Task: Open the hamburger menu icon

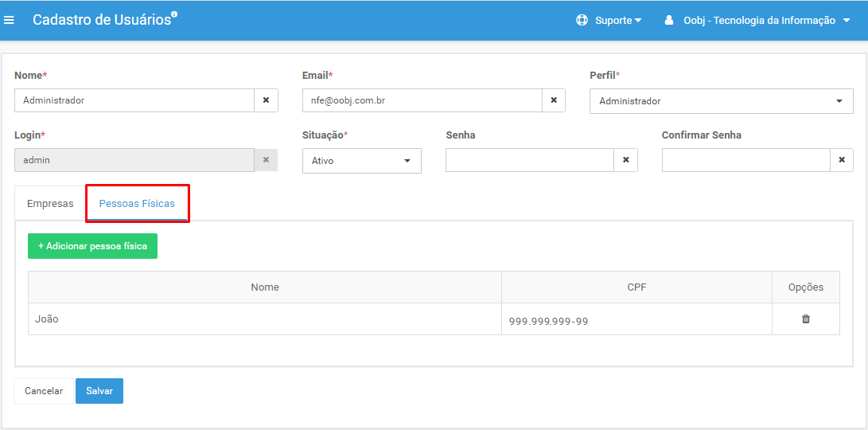Action: coord(9,20)
